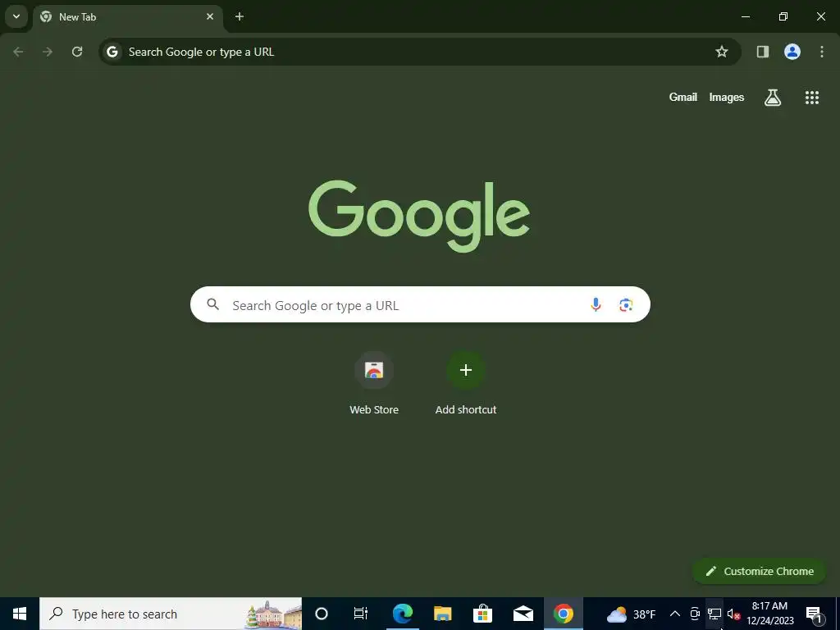Search by image with Google Lens

coord(626,305)
